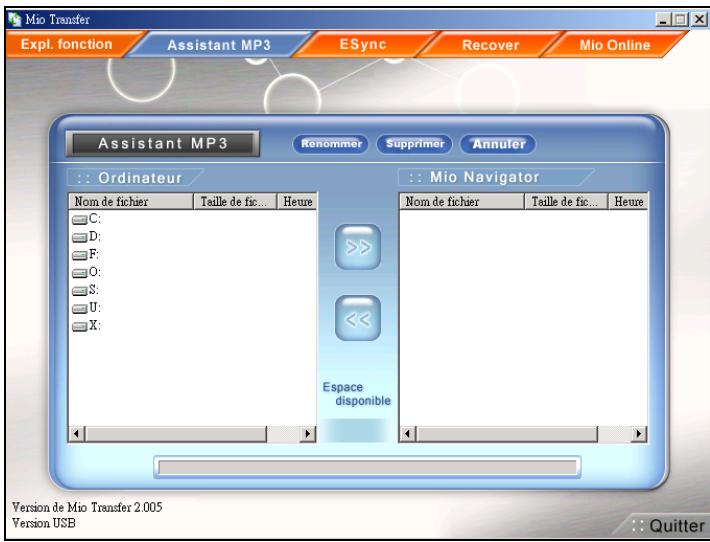710x542 pixels.
Task: Click the Mio Navigator horizontal scrollbar thumb
Action: click(507, 434)
